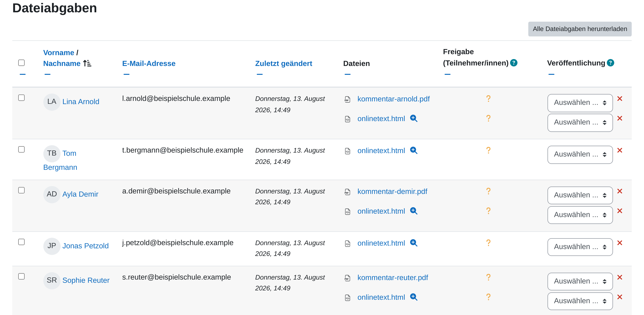Open the Auswählen dropdown for Ayla Demir's onlinetext.html

pos(580,215)
